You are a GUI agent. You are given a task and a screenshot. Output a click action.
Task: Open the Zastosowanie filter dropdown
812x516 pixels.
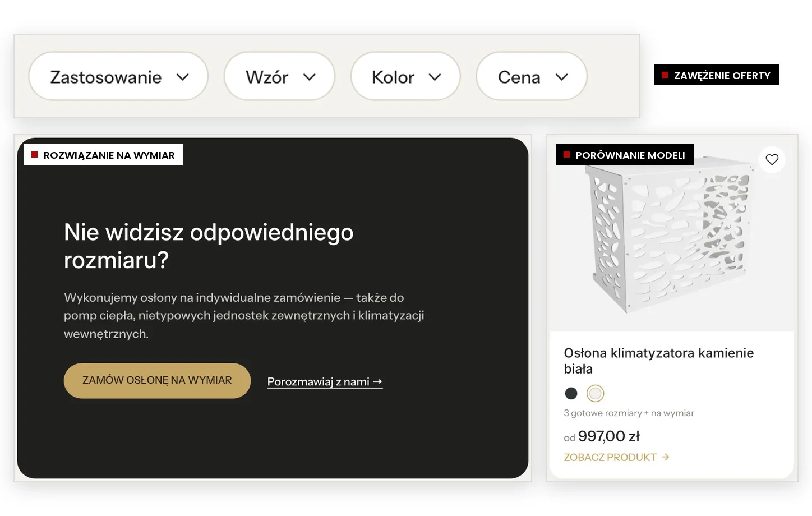[x=118, y=76]
